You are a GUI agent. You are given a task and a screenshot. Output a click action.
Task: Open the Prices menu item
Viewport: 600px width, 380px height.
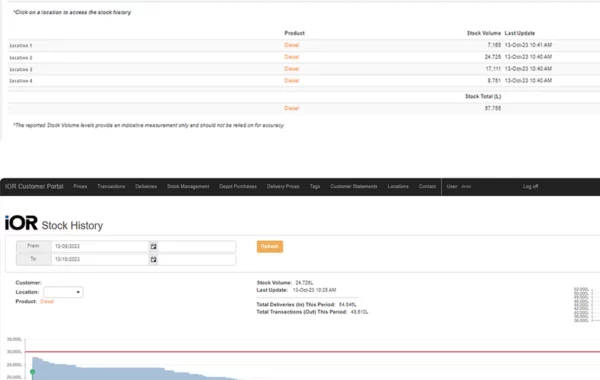[x=80, y=186]
